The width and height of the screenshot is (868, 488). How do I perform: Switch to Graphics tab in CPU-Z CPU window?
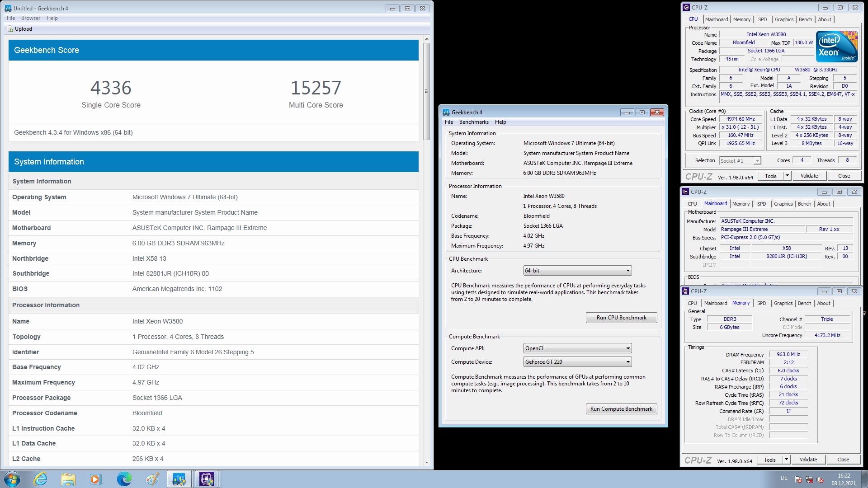coord(784,19)
